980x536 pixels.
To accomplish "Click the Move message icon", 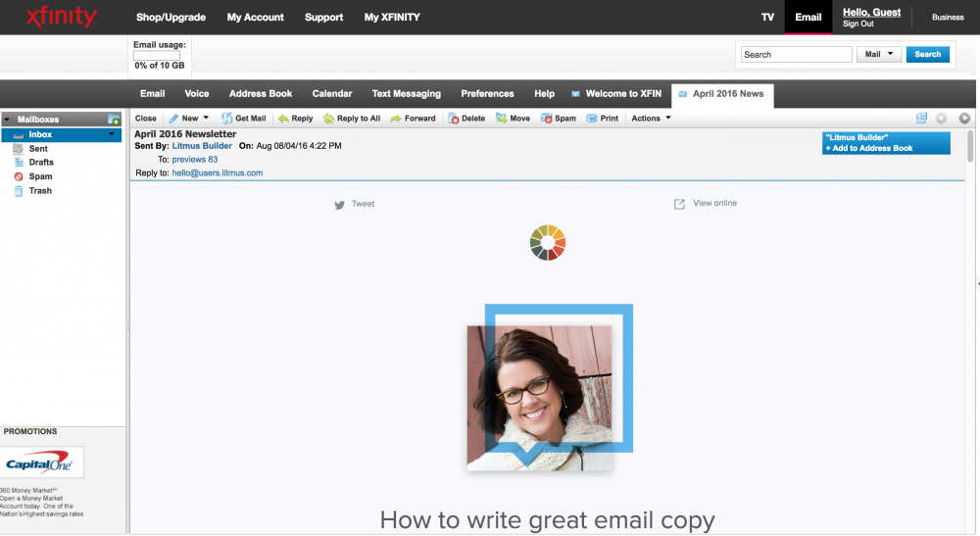I will pos(502,119).
